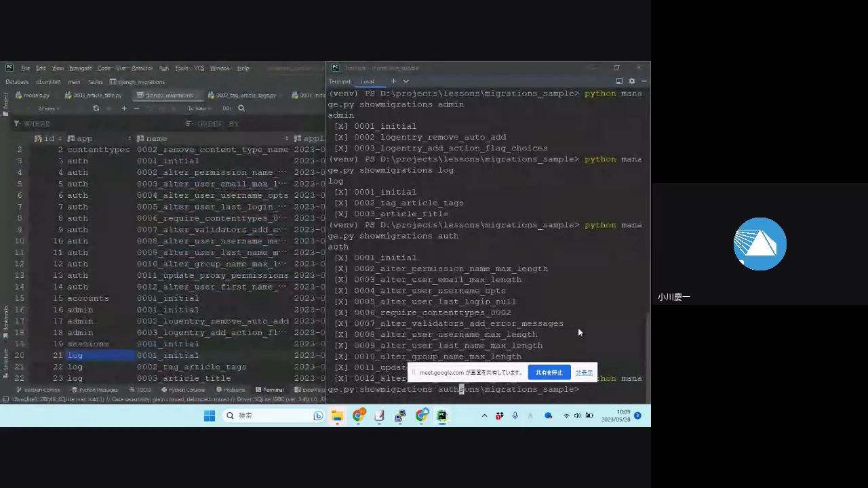Sort by the app column header
The width and height of the screenshot is (868, 488).
point(84,138)
